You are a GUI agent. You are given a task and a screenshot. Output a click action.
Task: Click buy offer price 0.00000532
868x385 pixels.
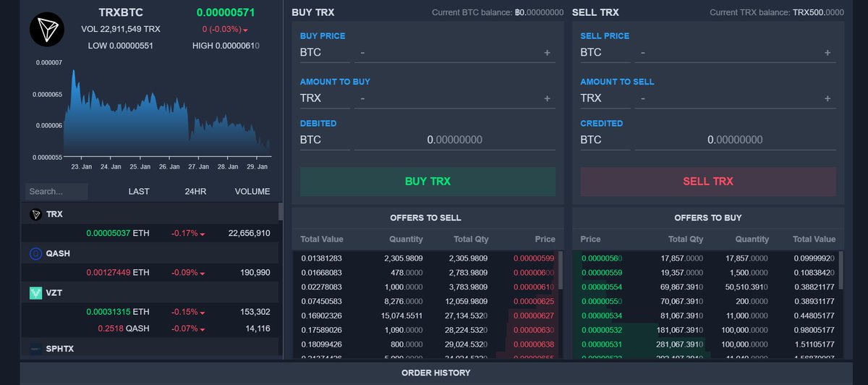point(601,329)
